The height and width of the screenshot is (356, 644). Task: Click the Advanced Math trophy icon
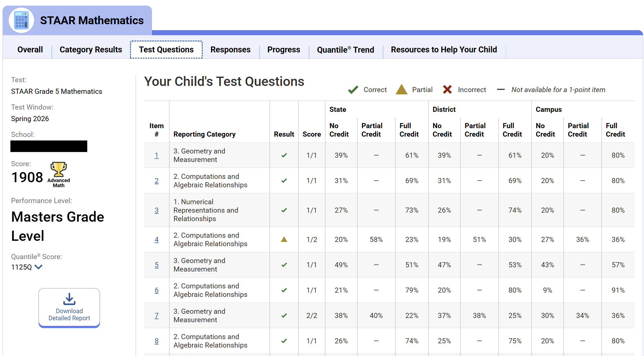pyautogui.click(x=59, y=169)
